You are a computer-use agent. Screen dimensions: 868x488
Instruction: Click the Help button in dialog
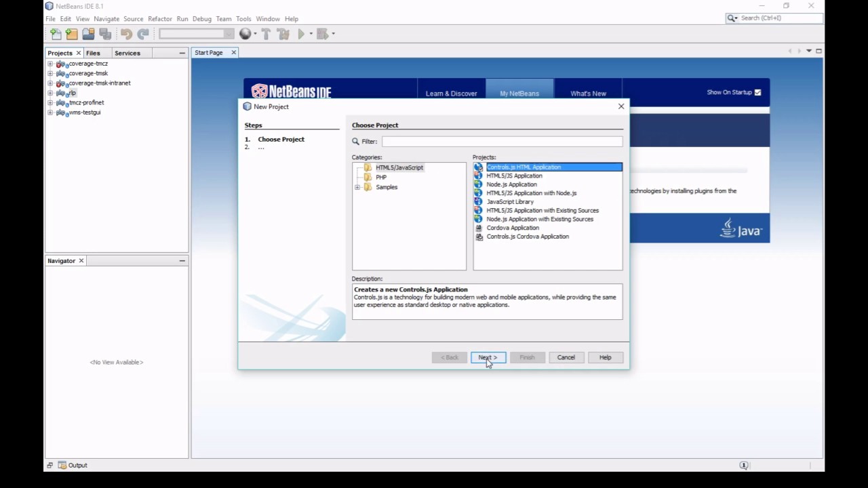click(606, 357)
